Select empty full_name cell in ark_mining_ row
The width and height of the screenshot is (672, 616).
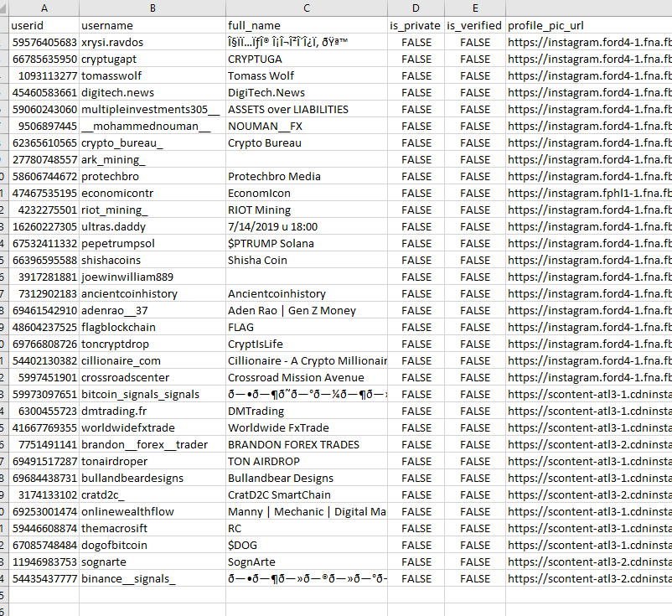[307, 159]
